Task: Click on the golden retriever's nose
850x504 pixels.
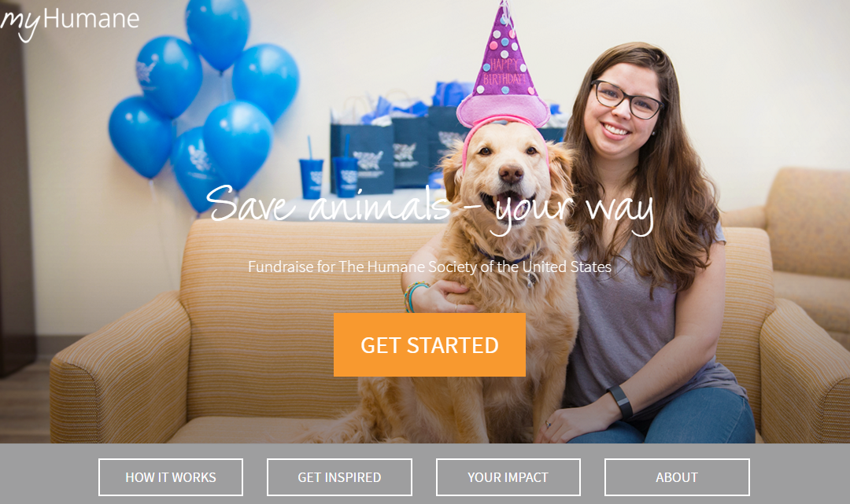Action: pyautogui.click(x=510, y=173)
